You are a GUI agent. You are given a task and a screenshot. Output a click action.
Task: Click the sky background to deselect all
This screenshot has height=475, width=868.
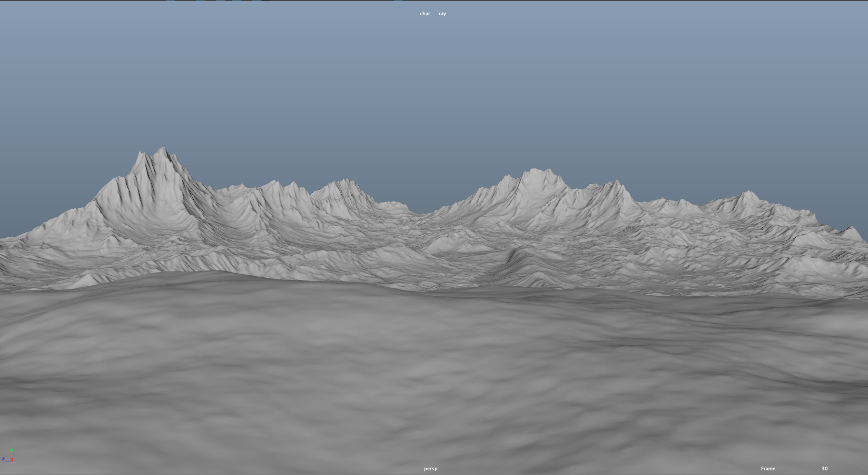click(x=434, y=87)
